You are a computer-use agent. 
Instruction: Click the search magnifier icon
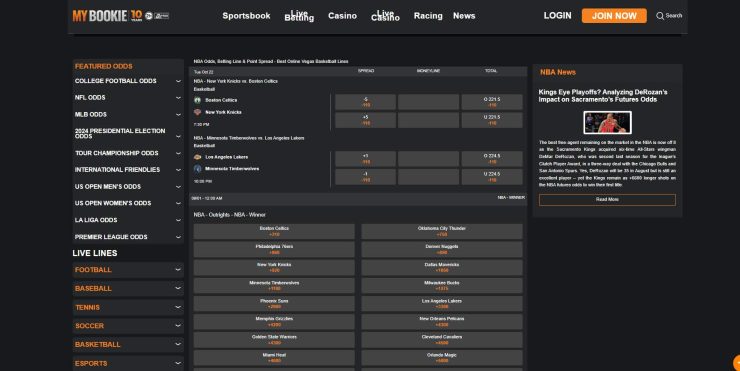pos(660,16)
